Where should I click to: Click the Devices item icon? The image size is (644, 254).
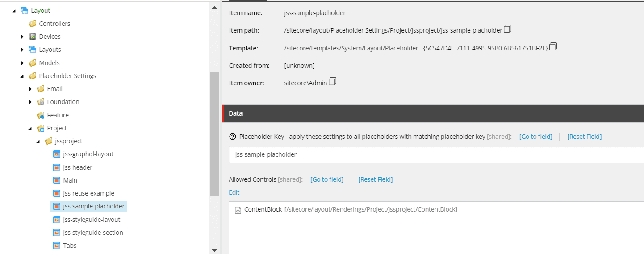coord(33,37)
